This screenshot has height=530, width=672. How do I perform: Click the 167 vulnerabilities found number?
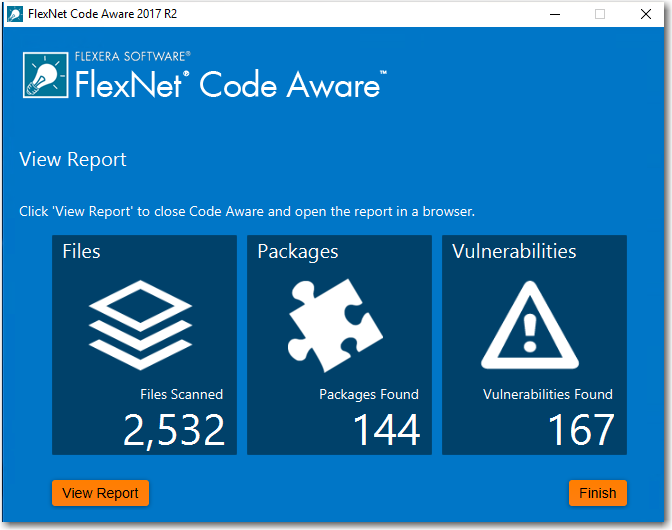click(580, 430)
